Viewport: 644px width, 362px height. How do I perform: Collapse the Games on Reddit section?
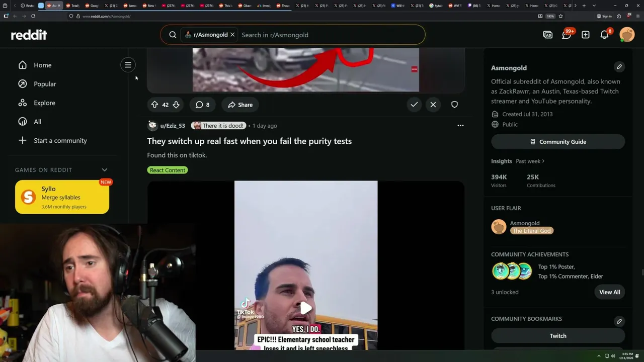pos(105,170)
